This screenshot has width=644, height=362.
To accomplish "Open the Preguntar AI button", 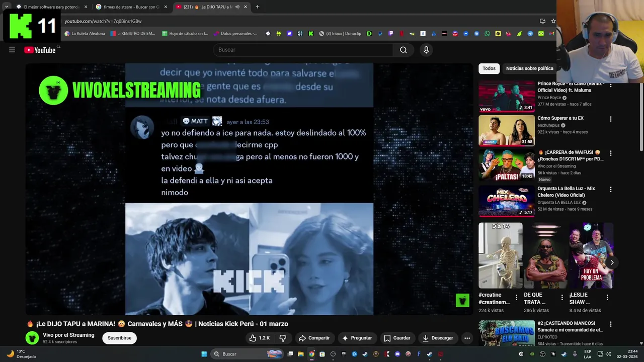I will pos(356,338).
